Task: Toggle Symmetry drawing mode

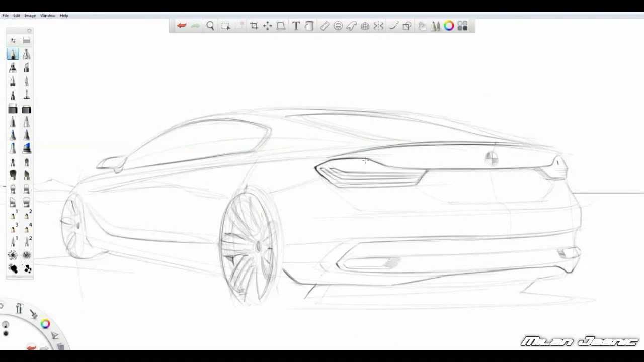Action: [x=379, y=26]
